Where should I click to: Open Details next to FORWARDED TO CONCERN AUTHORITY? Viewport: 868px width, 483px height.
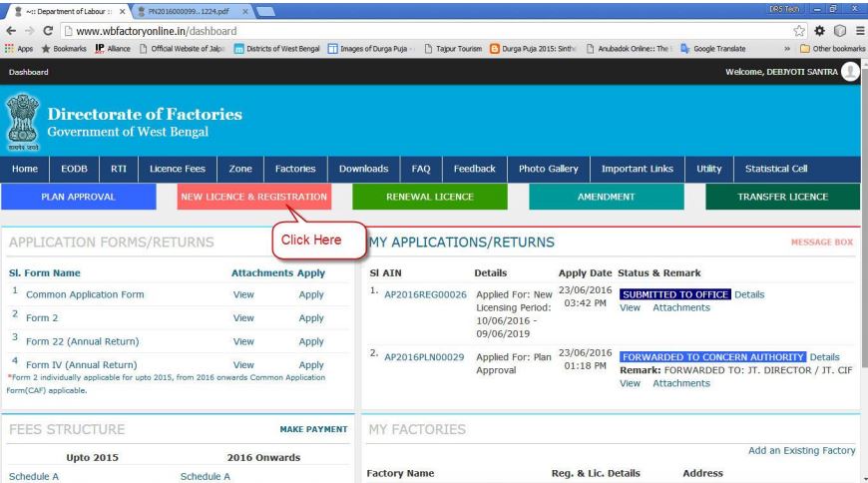point(825,357)
